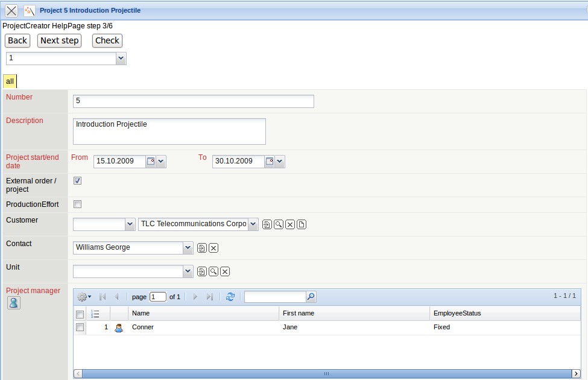Select the Conner row checkbox

(80, 327)
